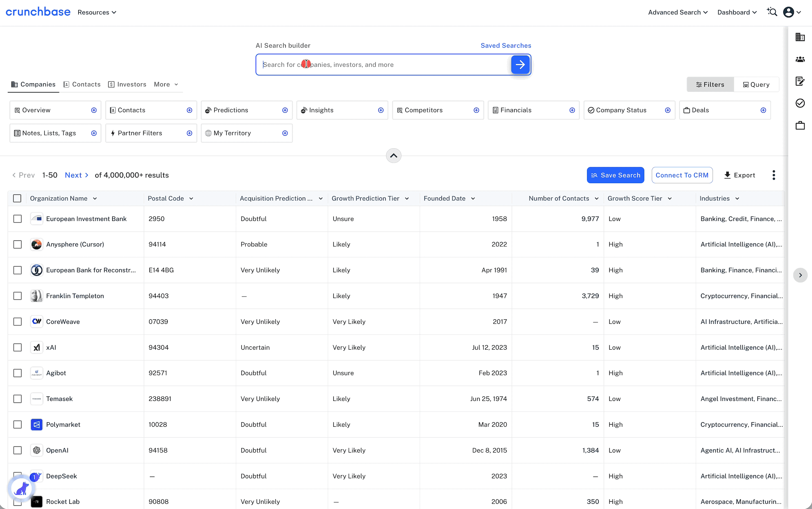Open the three-dot results options menu

tap(774, 175)
